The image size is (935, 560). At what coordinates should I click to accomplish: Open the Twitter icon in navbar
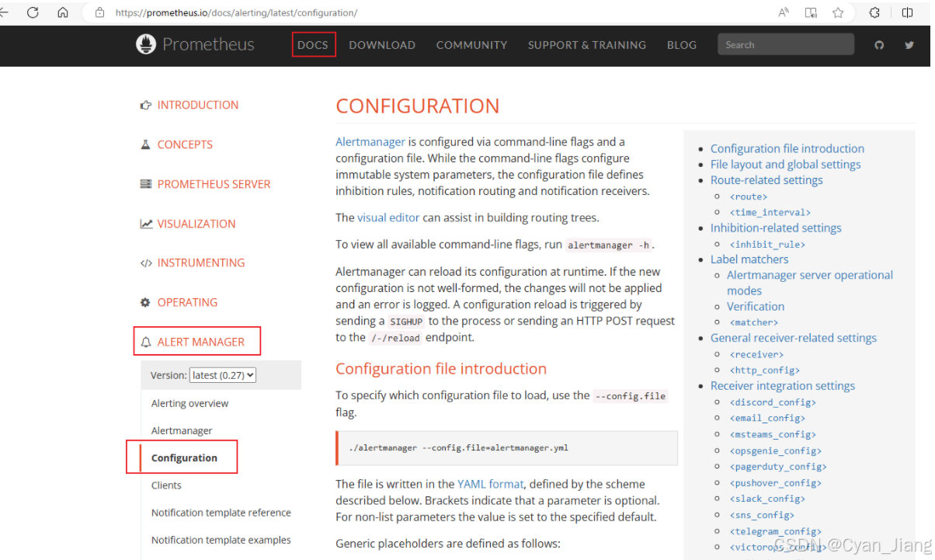(x=909, y=45)
